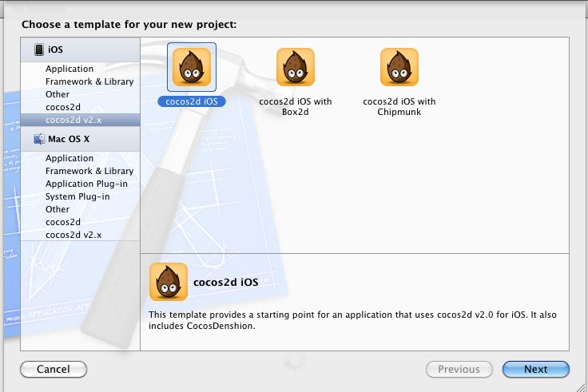Screen dimensions: 588x392
Task: Select cocos2d v2.x under Mac OS X
Action: (73, 235)
